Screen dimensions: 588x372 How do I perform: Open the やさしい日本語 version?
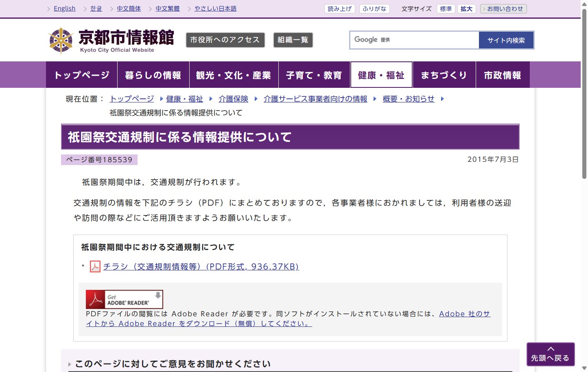pyautogui.click(x=215, y=9)
